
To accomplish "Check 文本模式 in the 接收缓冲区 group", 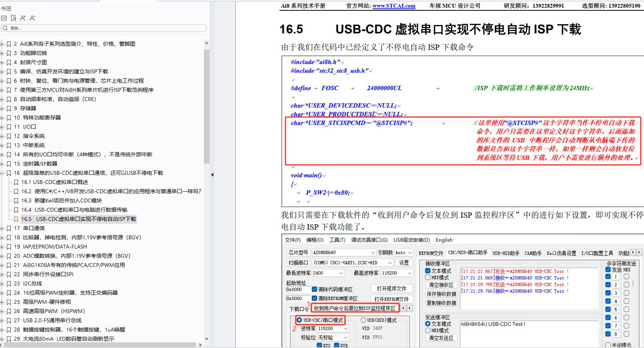I will [428, 271].
